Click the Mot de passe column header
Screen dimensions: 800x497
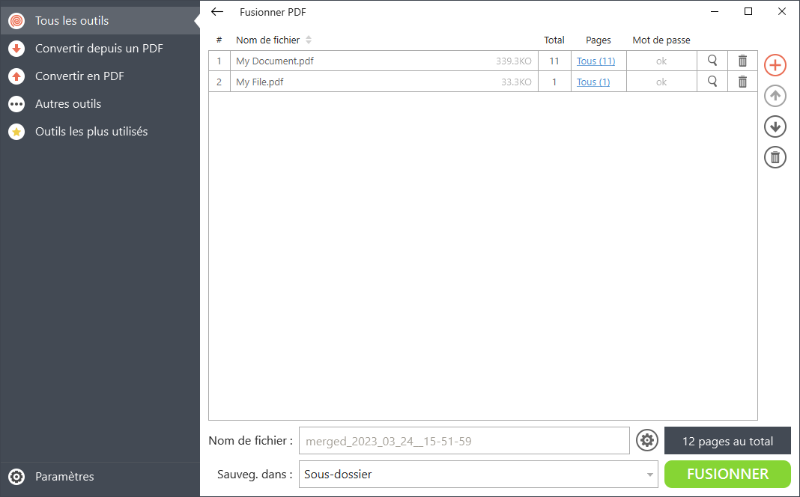click(661, 40)
